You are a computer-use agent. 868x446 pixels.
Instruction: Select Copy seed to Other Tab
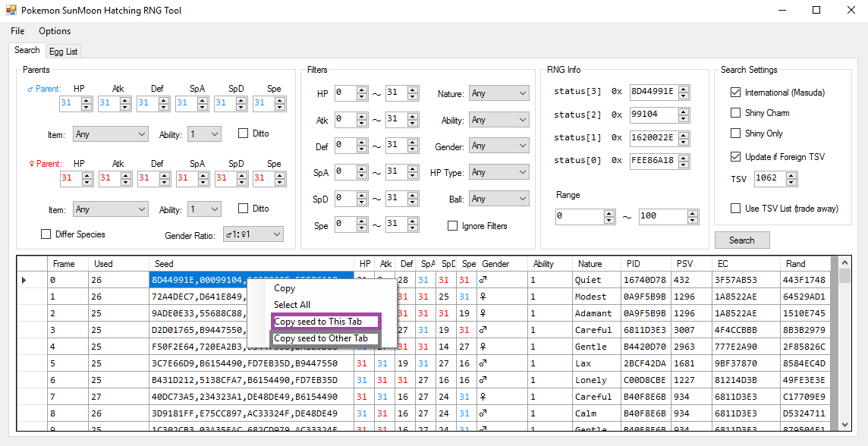point(320,338)
